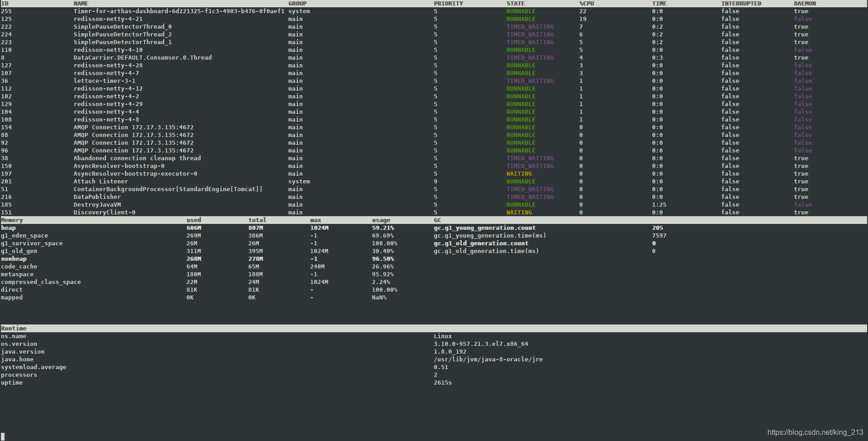
Task: Click uptime value 2615s
Action: [x=443, y=383]
